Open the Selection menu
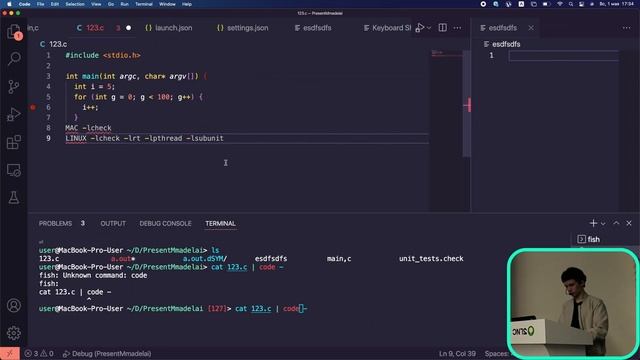This screenshot has height=360, width=640. [x=75, y=4]
